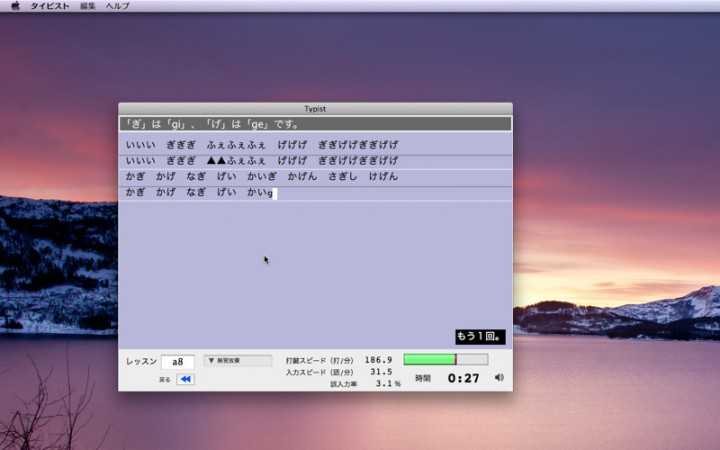This screenshot has width=720, height=450.
Task: Click the 3.1% error rate value
Action: (x=388, y=383)
